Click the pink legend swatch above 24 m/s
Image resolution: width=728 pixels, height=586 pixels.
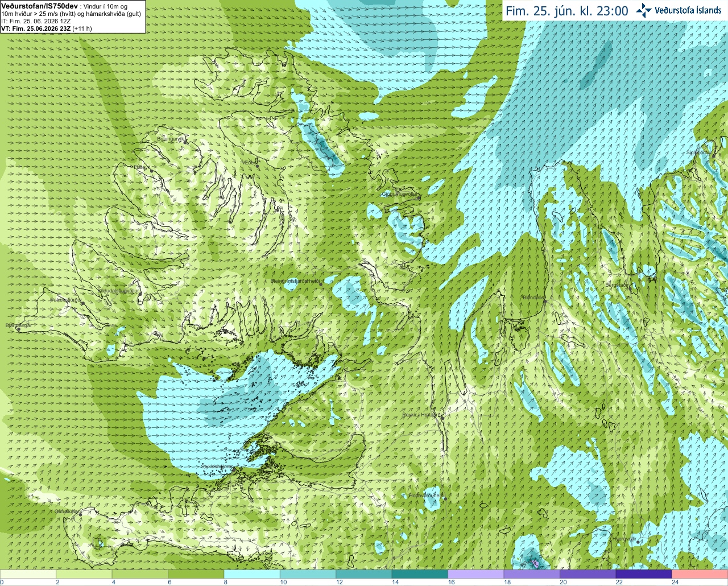coord(700,574)
